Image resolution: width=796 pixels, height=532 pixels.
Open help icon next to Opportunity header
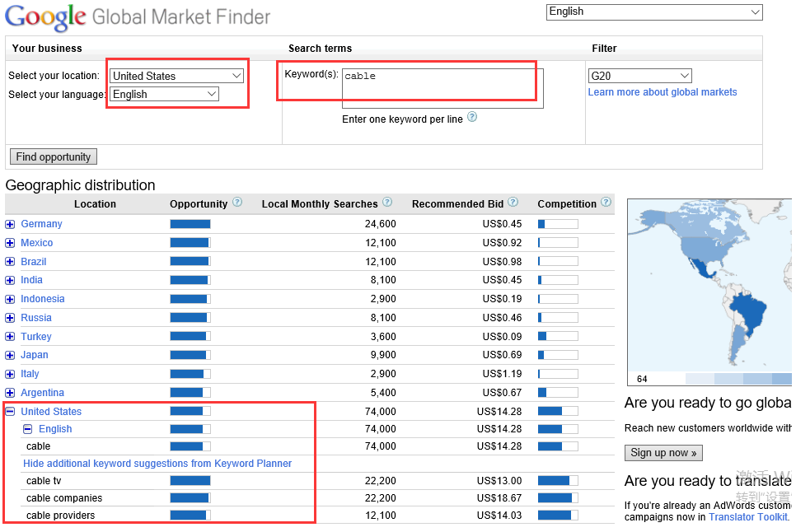pyautogui.click(x=237, y=203)
